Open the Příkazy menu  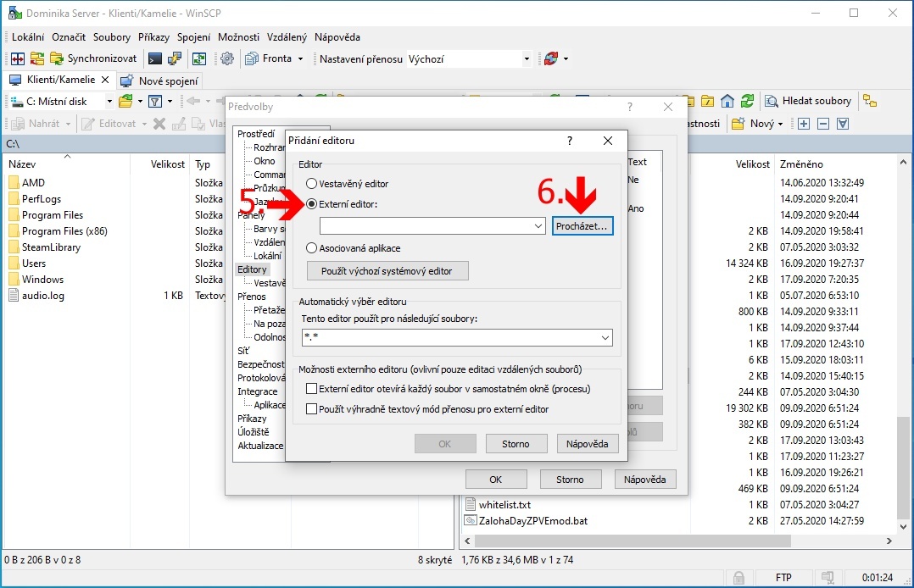(154, 37)
